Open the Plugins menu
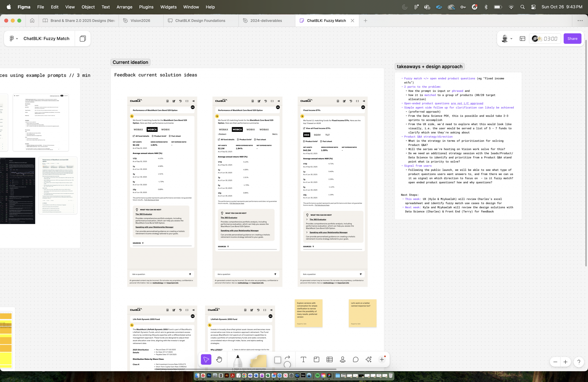This screenshot has width=588, height=382. [146, 7]
